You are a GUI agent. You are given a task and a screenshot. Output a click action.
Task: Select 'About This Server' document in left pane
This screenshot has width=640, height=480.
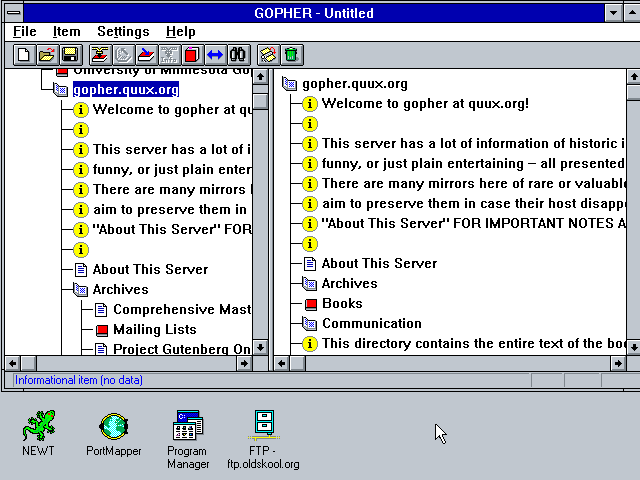(150, 269)
